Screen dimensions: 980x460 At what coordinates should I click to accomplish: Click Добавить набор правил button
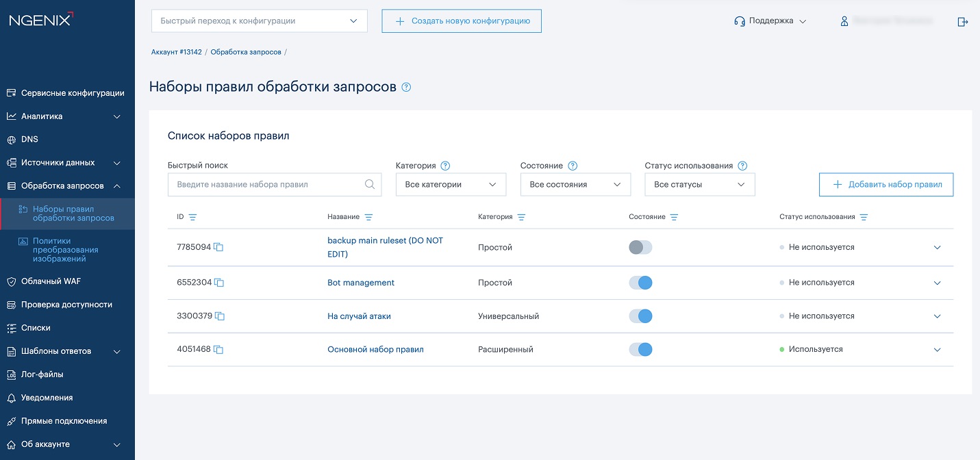[x=886, y=185]
